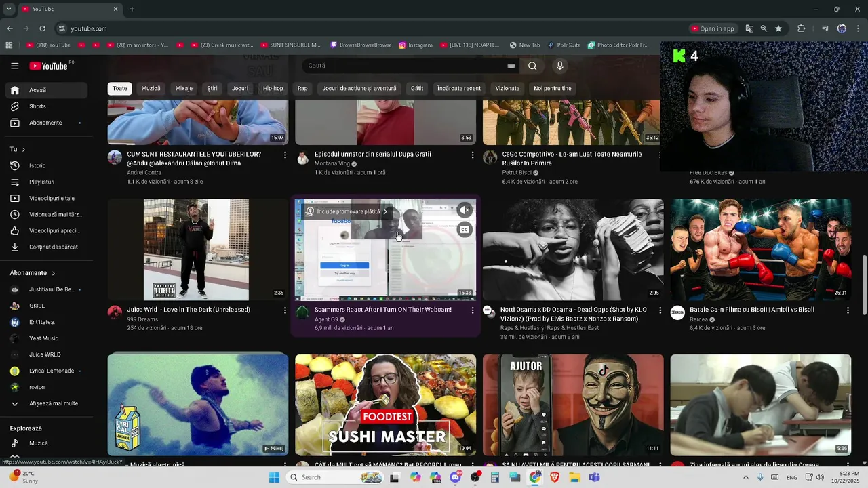The height and width of the screenshot is (488, 868).
Task: Open Bataie Ca-n Filme boxing thumbnail
Action: coord(761,249)
